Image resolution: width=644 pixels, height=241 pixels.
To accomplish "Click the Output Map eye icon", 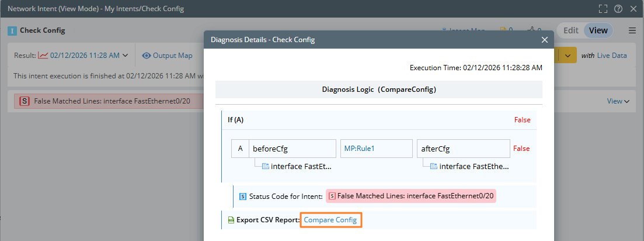I will [147, 56].
